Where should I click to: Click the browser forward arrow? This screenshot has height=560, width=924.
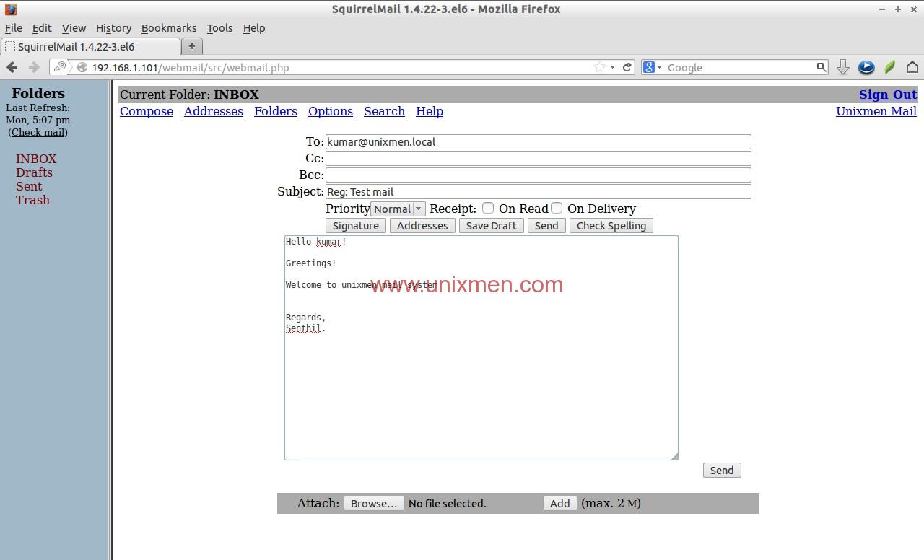pyautogui.click(x=34, y=67)
